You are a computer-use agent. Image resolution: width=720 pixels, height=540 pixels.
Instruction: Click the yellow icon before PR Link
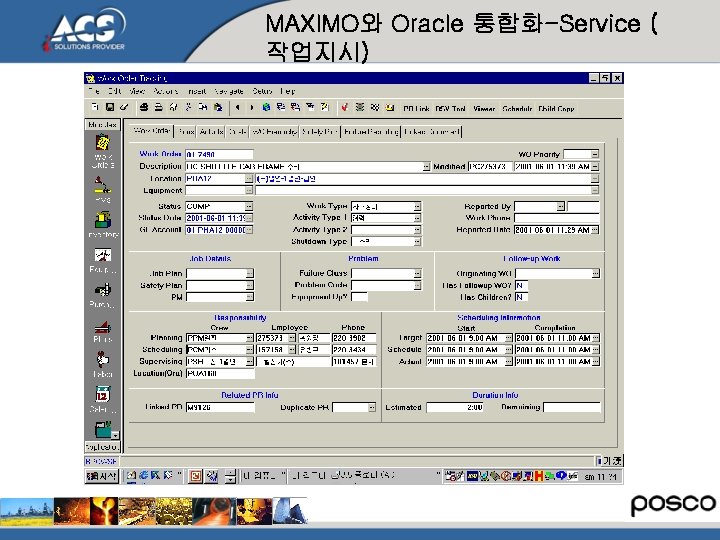(390, 107)
